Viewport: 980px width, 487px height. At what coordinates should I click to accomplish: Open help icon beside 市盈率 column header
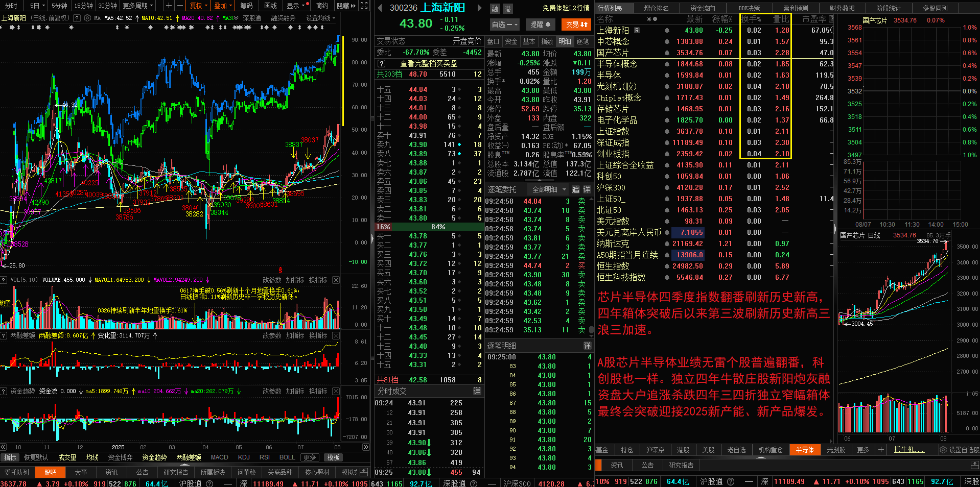pos(831,19)
